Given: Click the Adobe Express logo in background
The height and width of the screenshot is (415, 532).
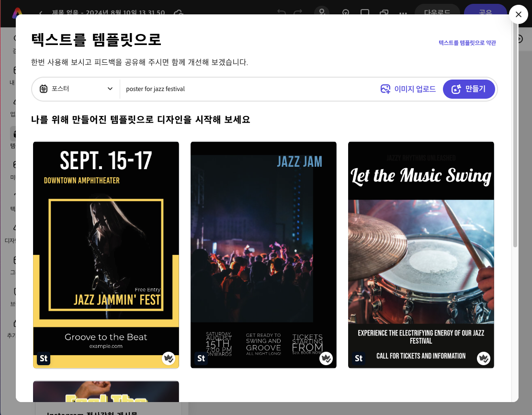Looking at the screenshot, I should pyautogui.click(x=17, y=13).
